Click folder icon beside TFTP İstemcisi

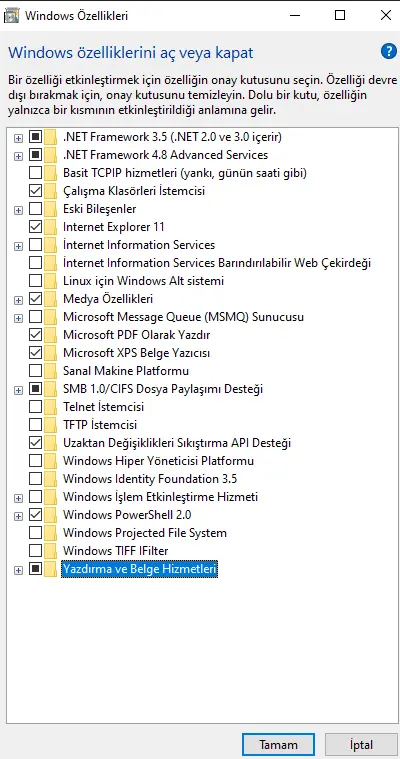50,425
